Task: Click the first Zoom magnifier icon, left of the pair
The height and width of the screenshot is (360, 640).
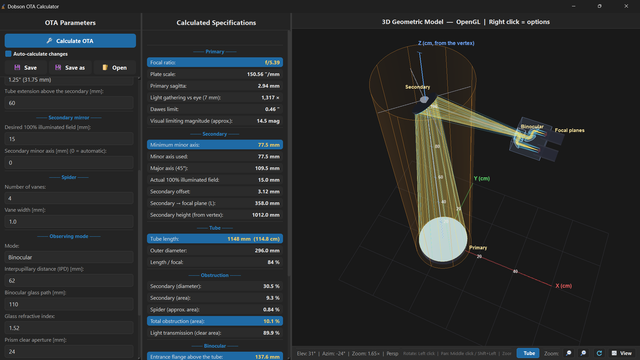Action: coord(569,353)
